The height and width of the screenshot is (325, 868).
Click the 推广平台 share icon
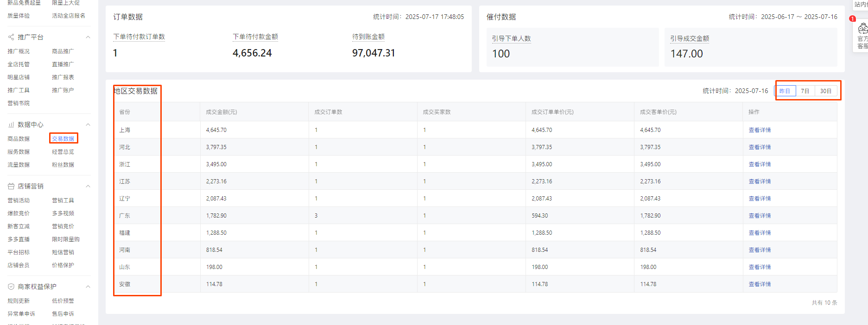pos(11,37)
